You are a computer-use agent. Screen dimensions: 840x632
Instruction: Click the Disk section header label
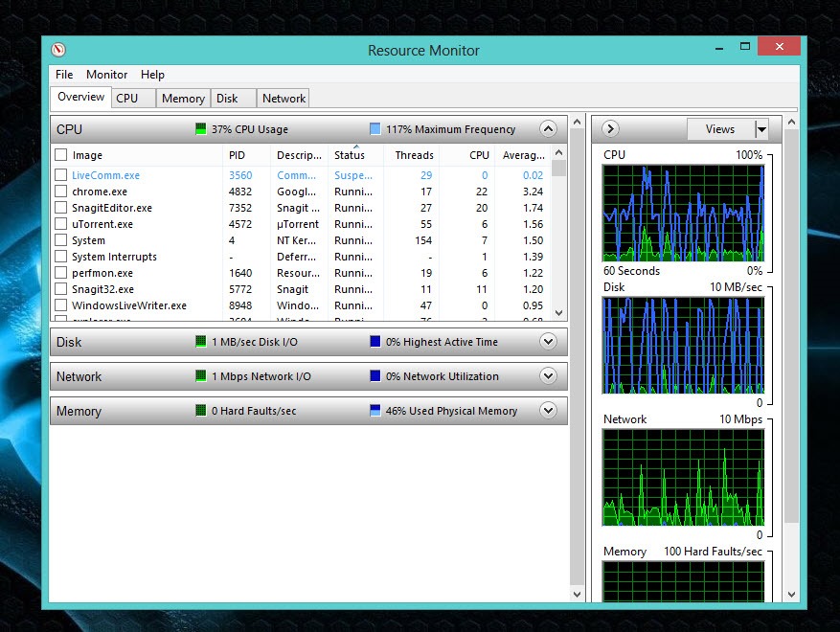(x=69, y=342)
